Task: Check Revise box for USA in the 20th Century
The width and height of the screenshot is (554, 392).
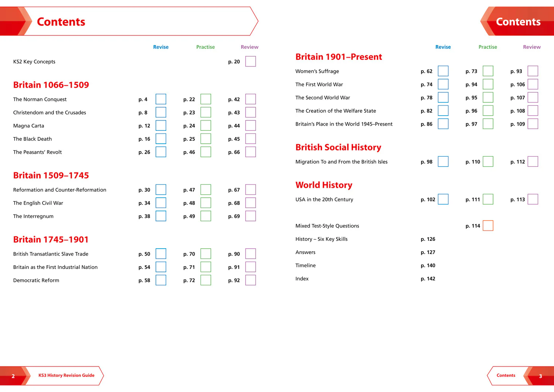Action: coord(443,199)
